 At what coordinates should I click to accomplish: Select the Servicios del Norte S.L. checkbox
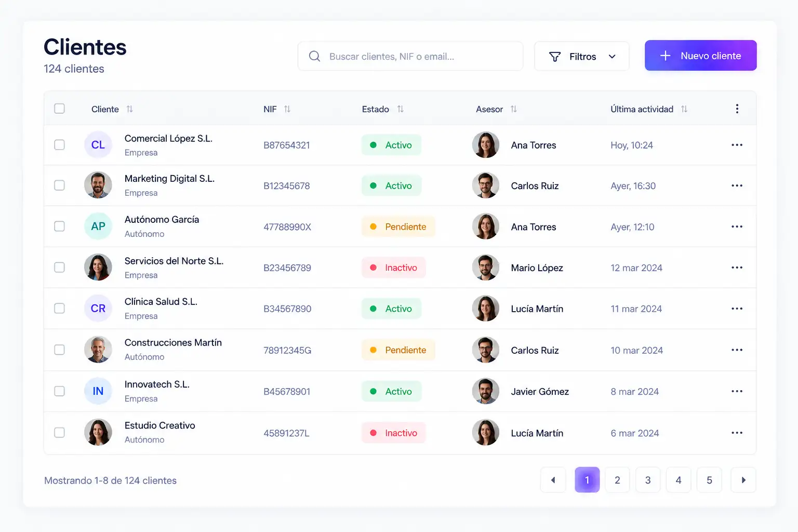tap(60, 268)
